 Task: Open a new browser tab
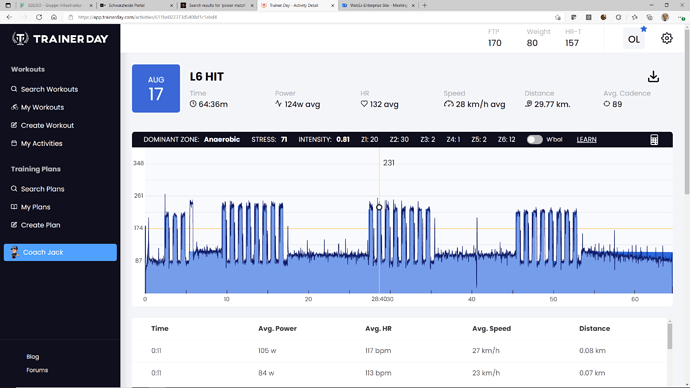425,5
